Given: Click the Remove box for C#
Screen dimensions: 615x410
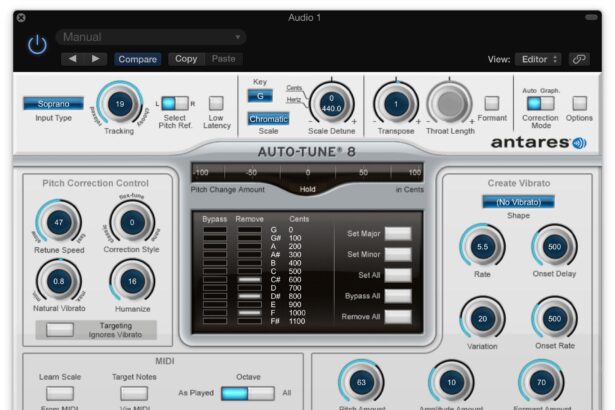Looking at the screenshot, I should (248, 279).
